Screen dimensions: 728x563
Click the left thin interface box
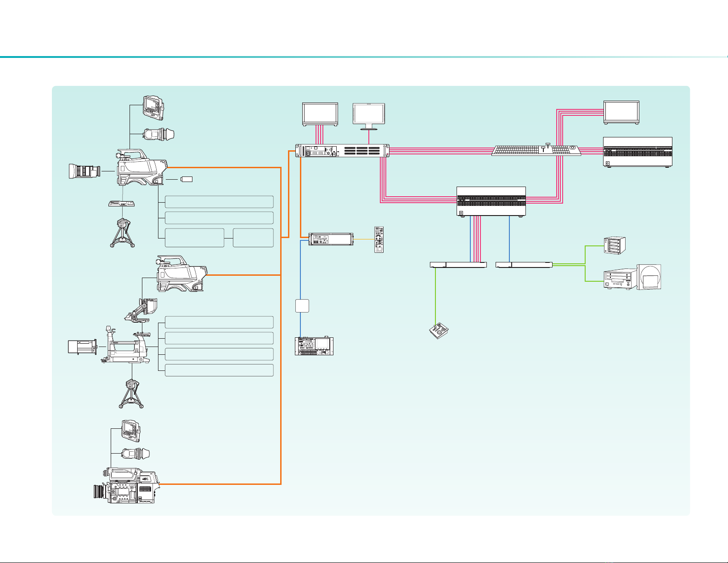[x=458, y=265]
